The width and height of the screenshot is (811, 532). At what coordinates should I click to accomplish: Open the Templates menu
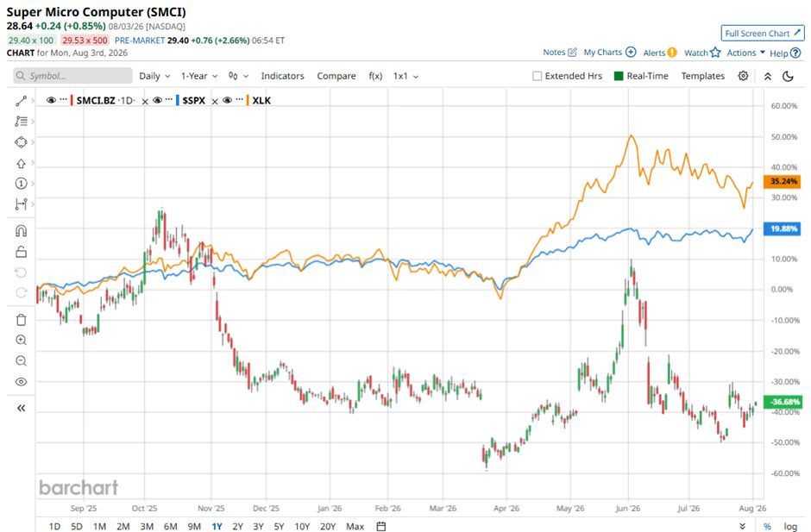703,76
